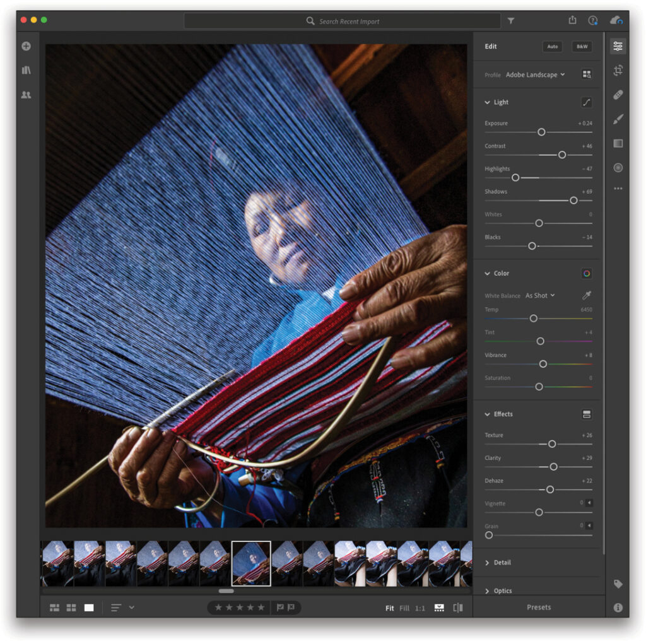Click the filmstrip horizontal scrollbar handle
The width and height of the screenshot is (646, 644).
pos(226,591)
